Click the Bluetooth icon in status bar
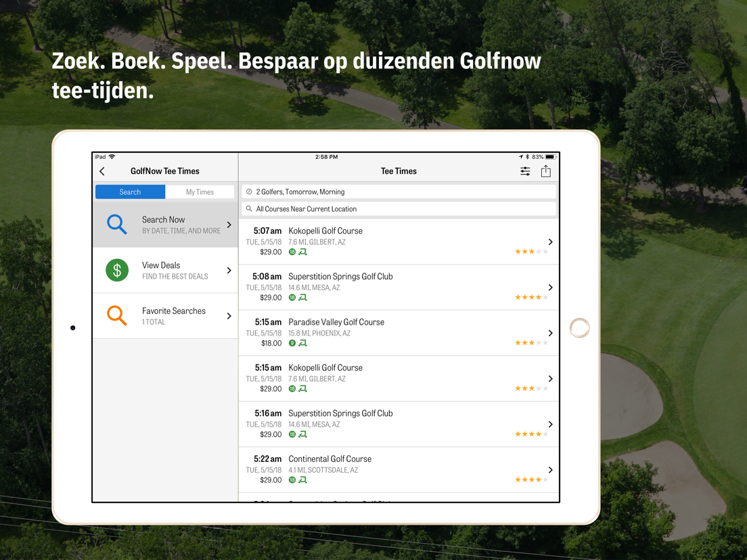This screenshot has width=747, height=560. pos(527,157)
